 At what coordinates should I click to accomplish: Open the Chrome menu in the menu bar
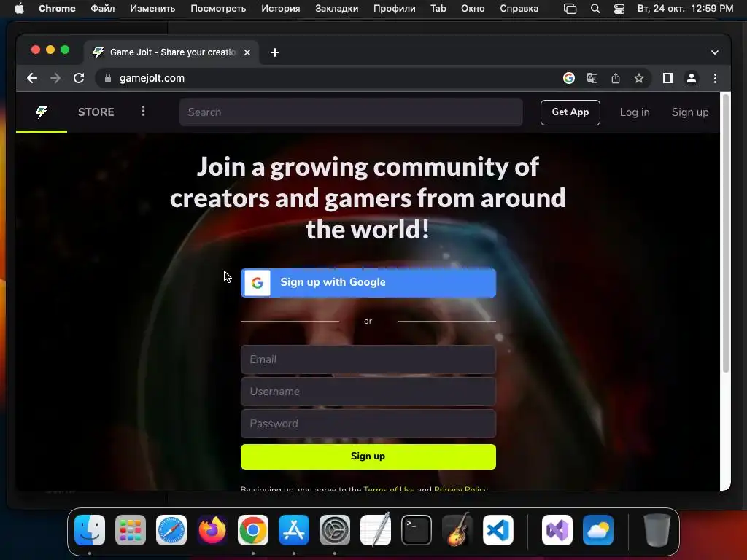coord(57,9)
